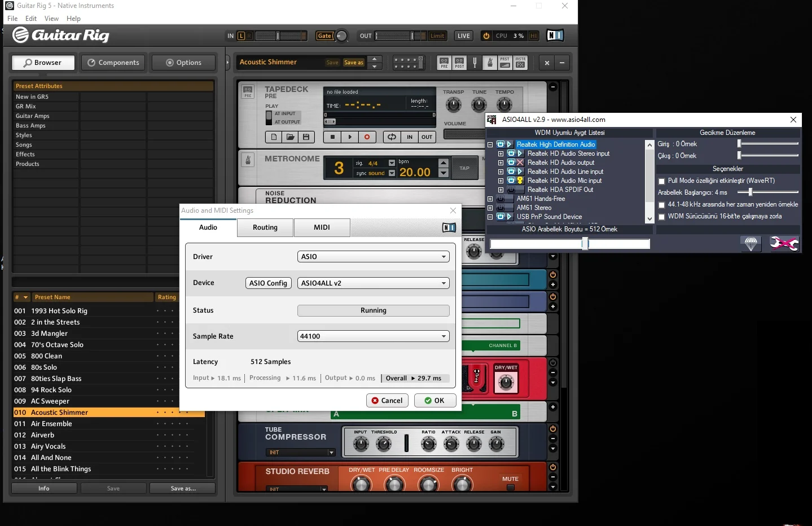
Task: Stop Tapedeck playback
Action: point(332,137)
